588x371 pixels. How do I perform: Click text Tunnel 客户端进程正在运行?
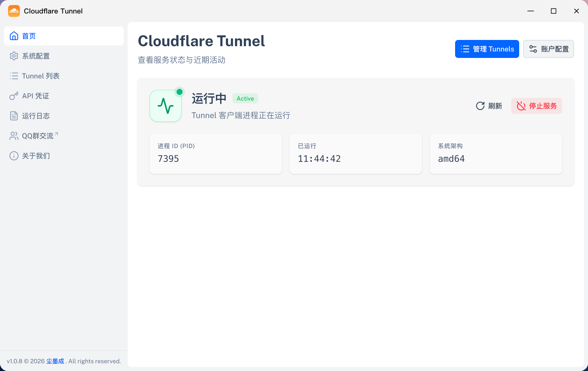[x=241, y=115]
